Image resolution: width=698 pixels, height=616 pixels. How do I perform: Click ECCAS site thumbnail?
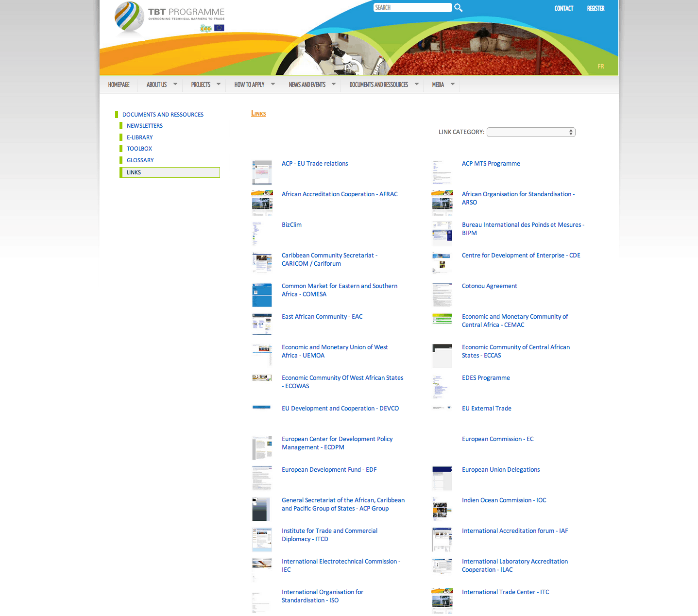442,356
